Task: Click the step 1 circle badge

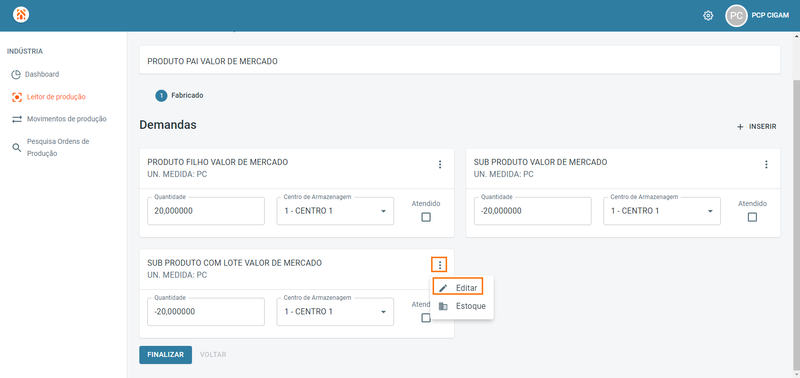Action: pos(161,95)
